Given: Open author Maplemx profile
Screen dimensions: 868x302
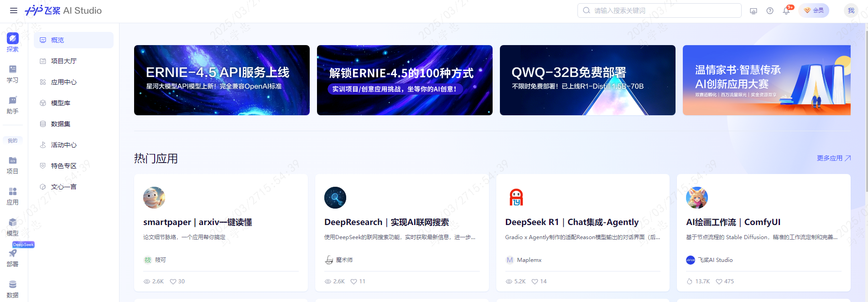Looking at the screenshot, I should tap(524, 260).
